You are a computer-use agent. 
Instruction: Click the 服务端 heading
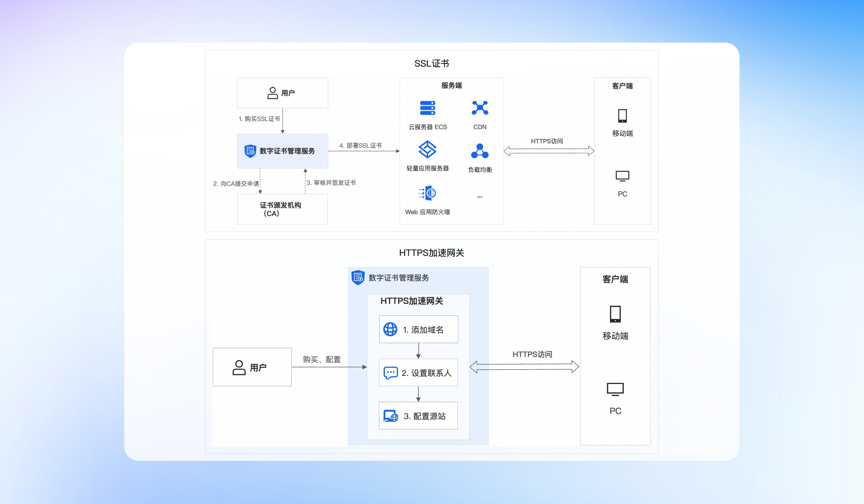(451, 85)
